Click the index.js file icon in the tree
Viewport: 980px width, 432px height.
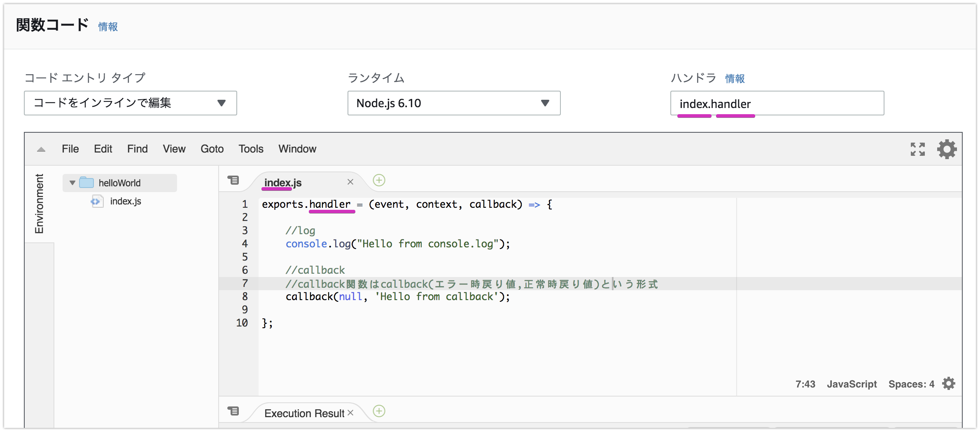(x=97, y=201)
